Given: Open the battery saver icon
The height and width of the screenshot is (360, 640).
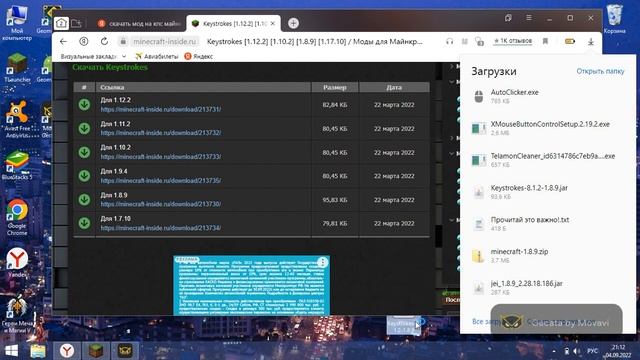Looking at the screenshot, I should [x=570, y=41].
